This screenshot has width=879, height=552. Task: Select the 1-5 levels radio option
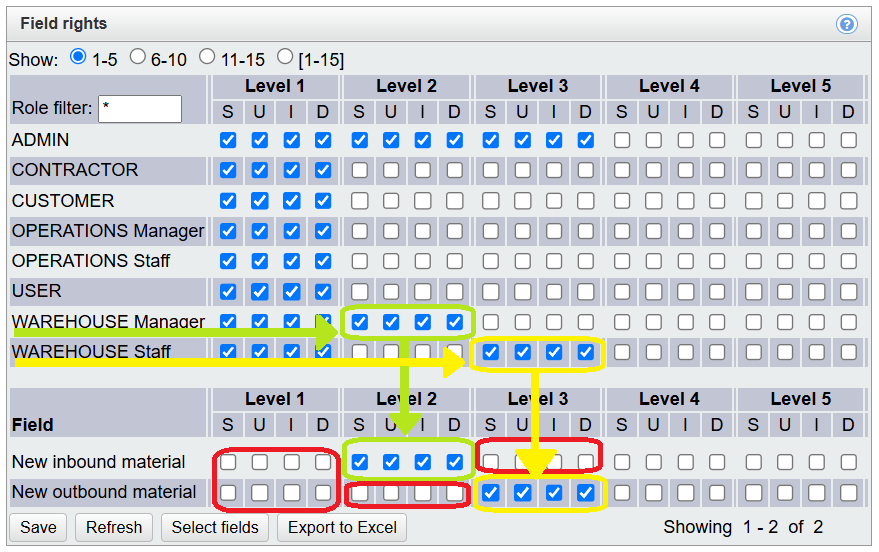click(78, 58)
